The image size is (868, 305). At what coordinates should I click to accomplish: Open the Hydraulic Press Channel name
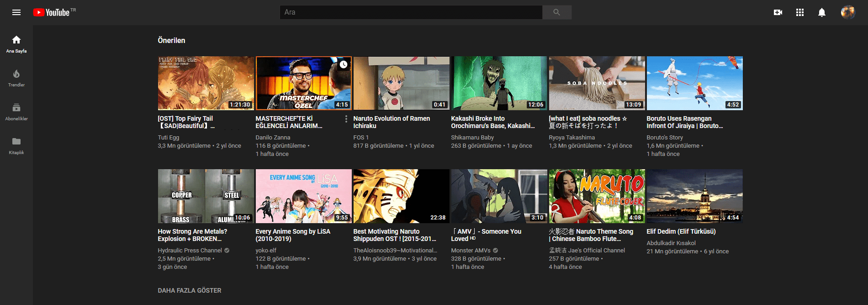pyautogui.click(x=190, y=251)
